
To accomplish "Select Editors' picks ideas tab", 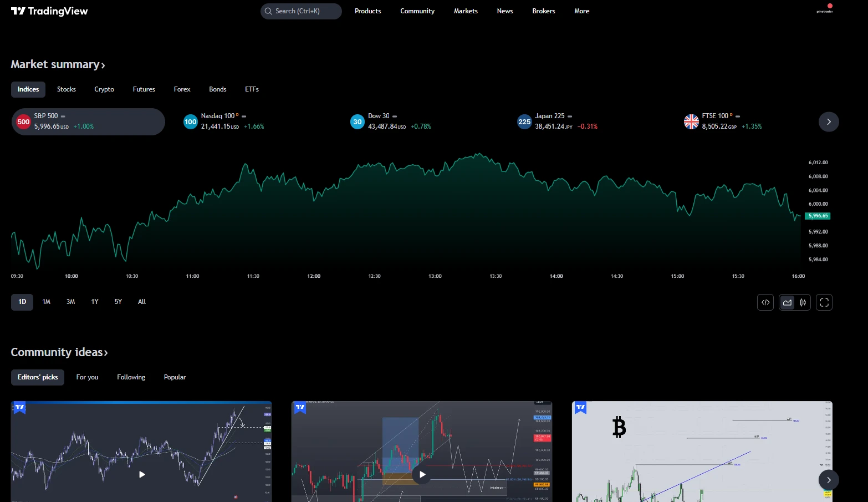I will click(x=38, y=377).
